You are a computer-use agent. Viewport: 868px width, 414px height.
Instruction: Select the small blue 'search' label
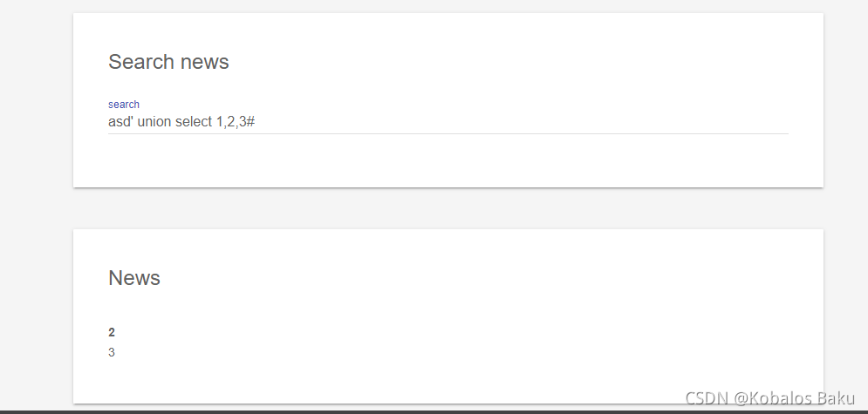pos(124,104)
